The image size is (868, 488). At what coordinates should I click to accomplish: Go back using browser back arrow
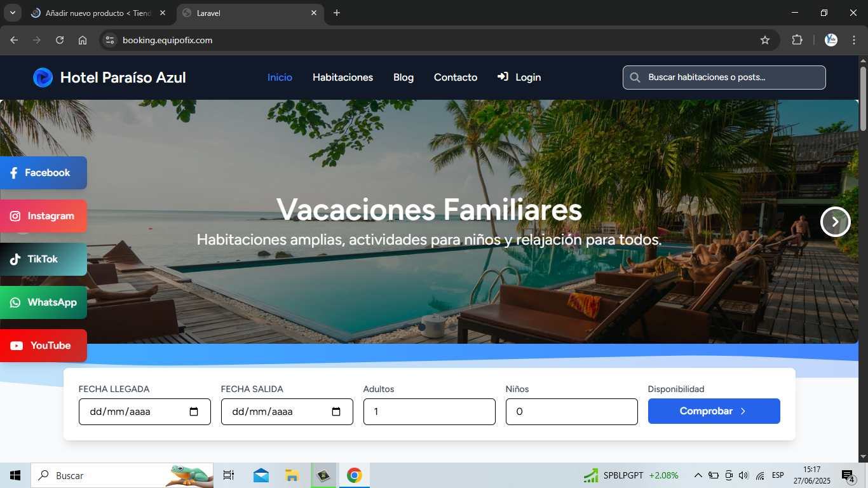[x=14, y=40]
